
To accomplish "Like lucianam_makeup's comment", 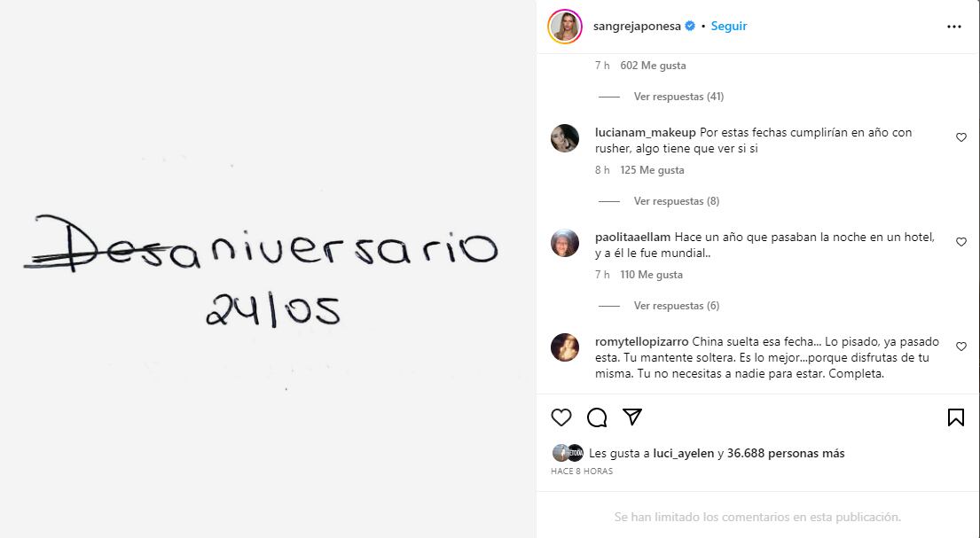I will 961,137.
